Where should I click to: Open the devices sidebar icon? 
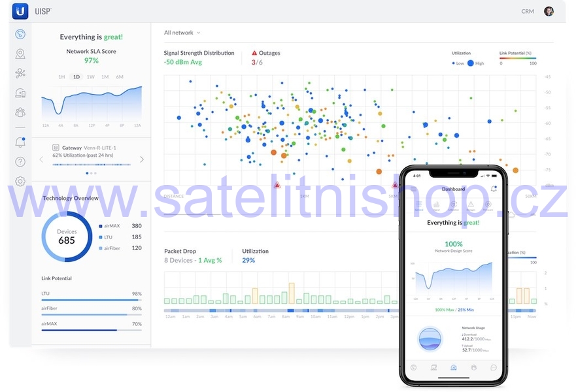[20, 93]
